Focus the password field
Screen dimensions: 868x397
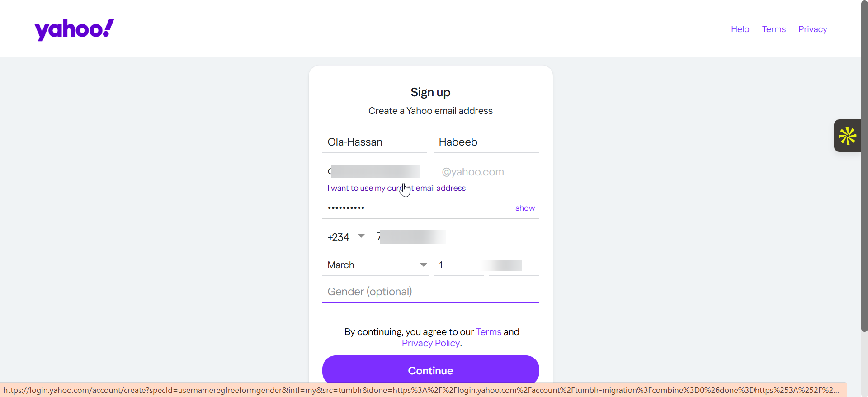click(416, 208)
